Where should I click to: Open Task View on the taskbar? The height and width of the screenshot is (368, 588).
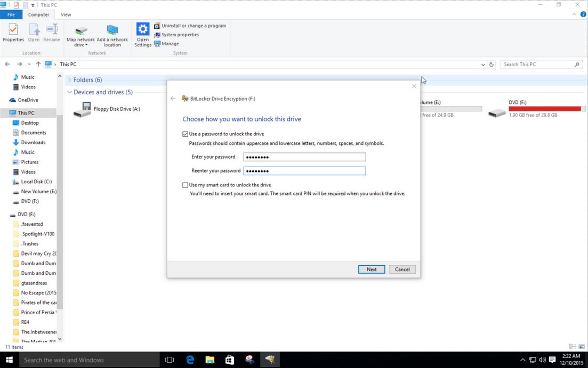[x=170, y=360]
